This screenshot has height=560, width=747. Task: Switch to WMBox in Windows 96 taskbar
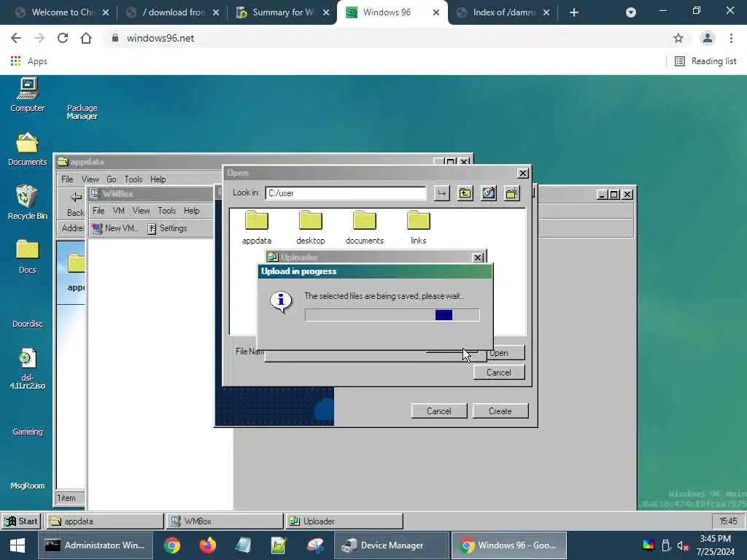(x=225, y=521)
